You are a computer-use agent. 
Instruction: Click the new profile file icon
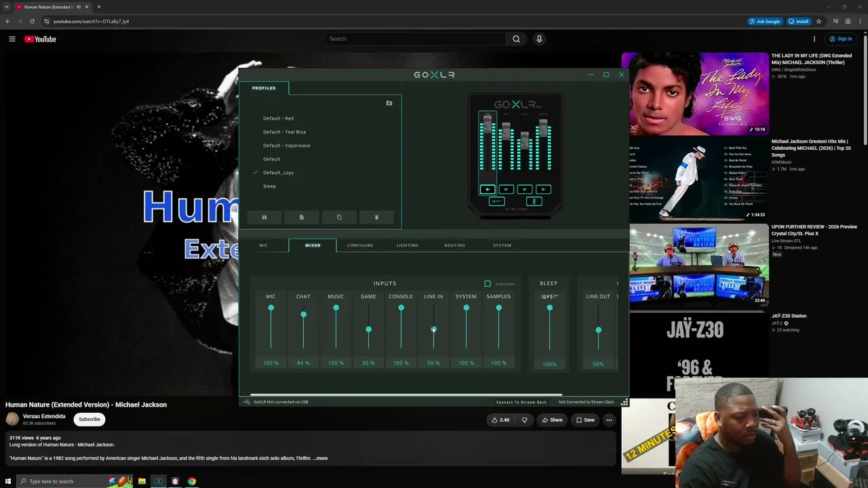coord(302,218)
